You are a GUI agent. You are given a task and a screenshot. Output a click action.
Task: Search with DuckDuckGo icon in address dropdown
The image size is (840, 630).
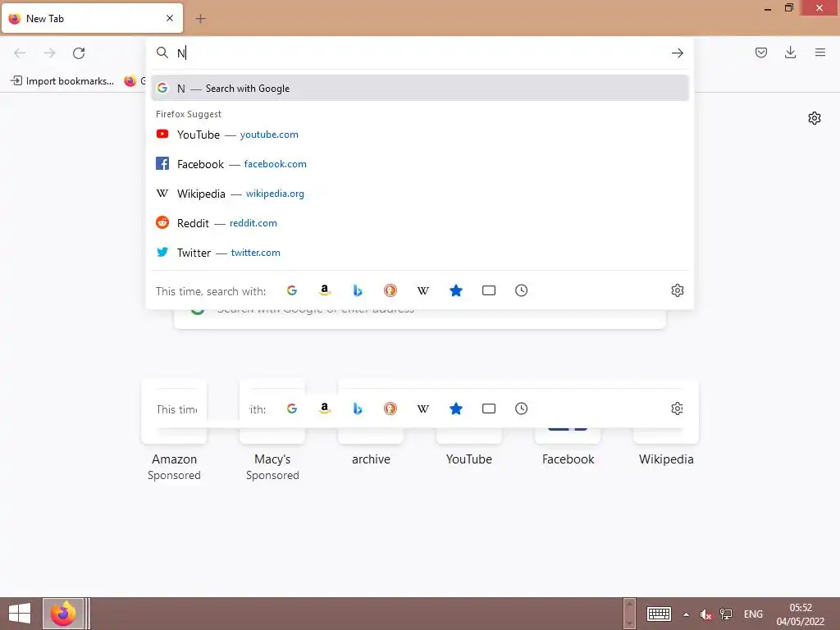coord(390,290)
